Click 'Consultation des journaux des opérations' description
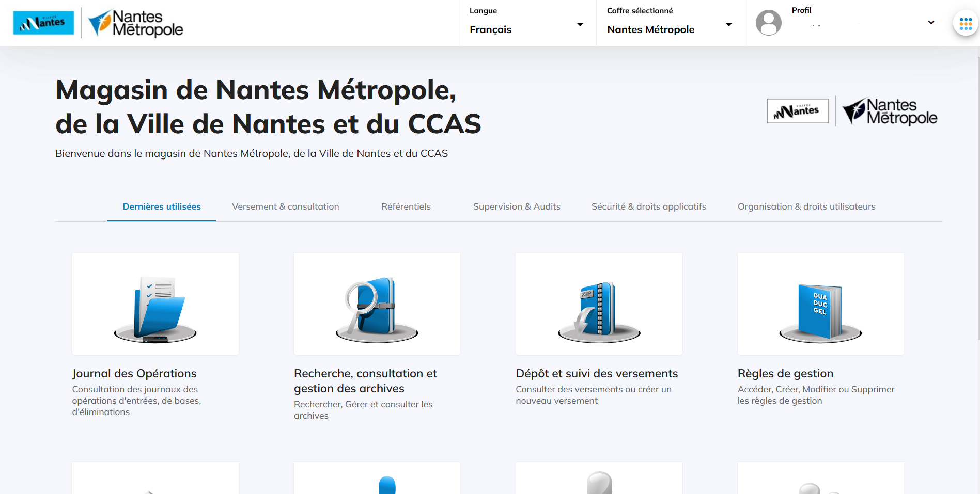This screenshot has height=494, width=980. (x=137, y=401)
